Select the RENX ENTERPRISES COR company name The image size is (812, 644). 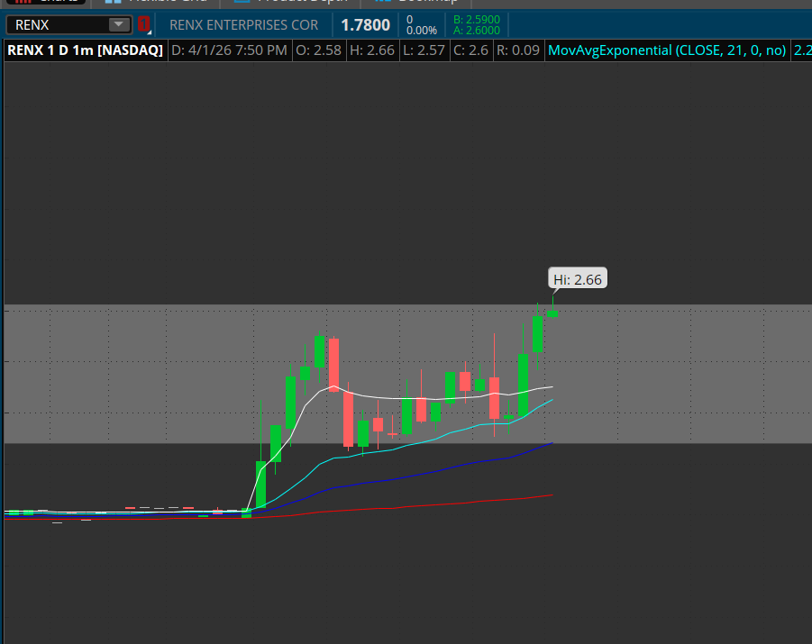(243, 25)
